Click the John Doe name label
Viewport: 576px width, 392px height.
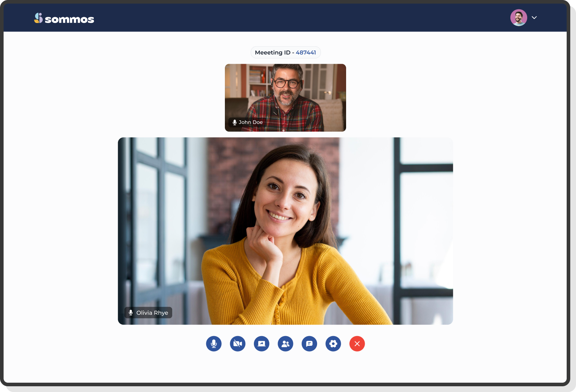[x=251, y=123]
